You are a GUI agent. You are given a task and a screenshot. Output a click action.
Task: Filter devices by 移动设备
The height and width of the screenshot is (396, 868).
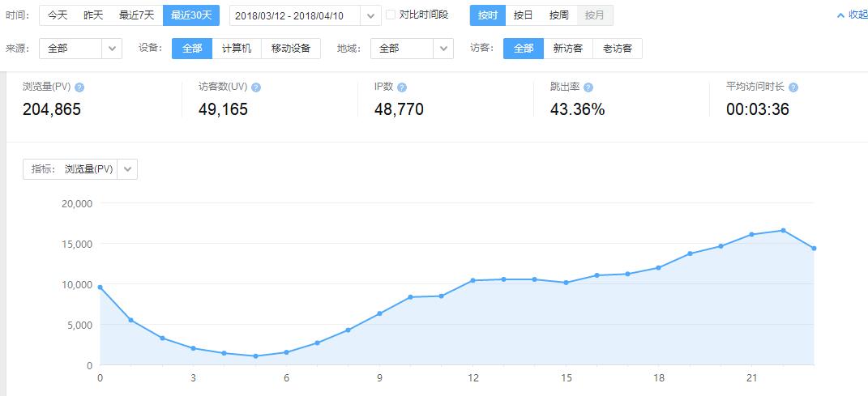(291, 49)
